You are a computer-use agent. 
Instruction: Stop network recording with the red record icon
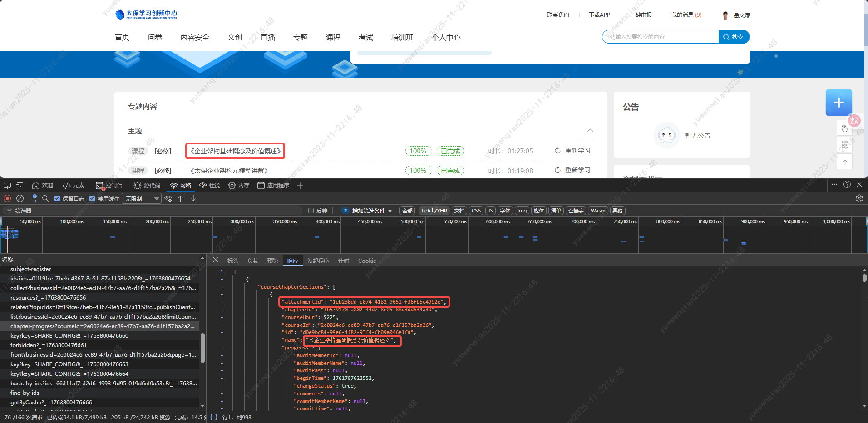point(6,198)
